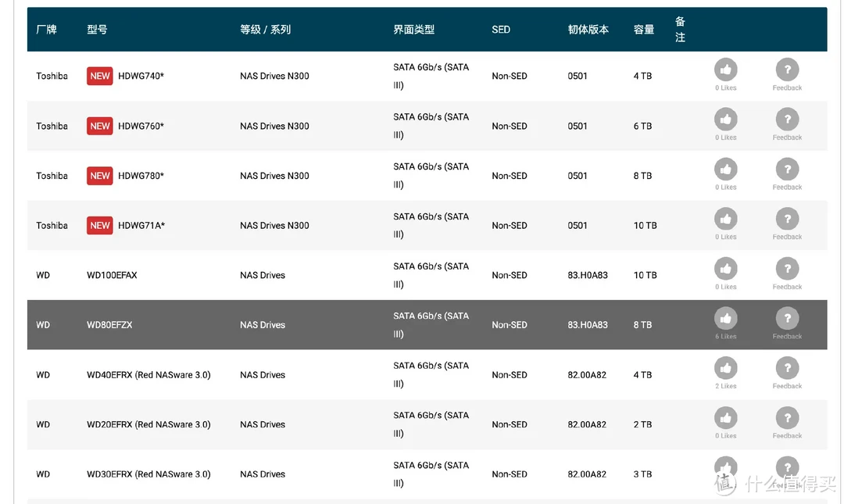Viewport: 844px width, 504px height.
Task: Like the WD30EFRX drive entry
Action: coord(725,467)
